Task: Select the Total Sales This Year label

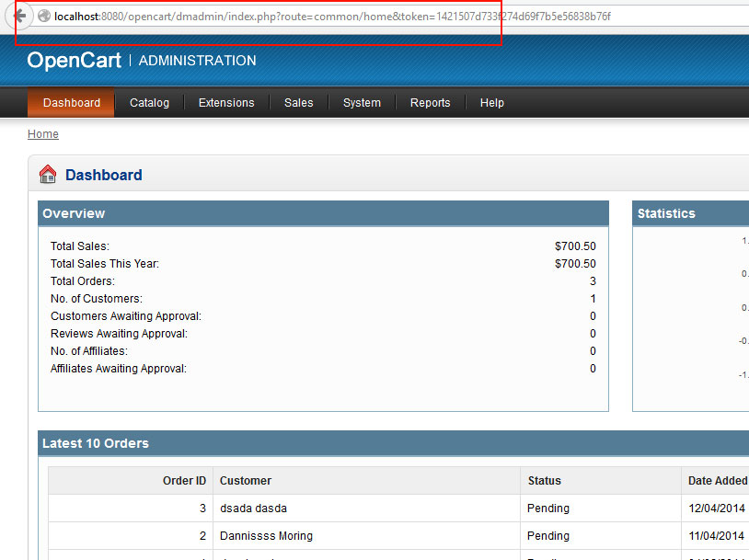Action: tap(105, 264)
